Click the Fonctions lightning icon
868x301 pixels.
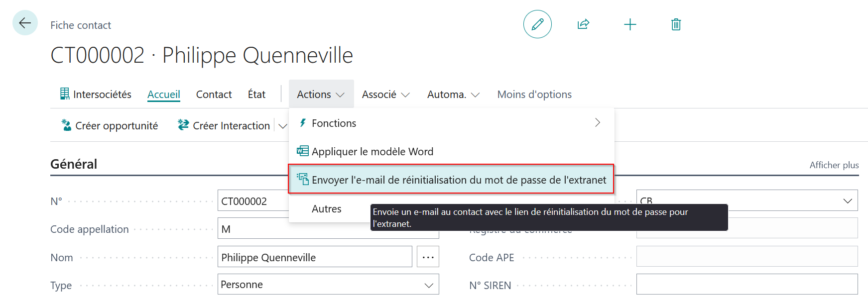(x=303, y=122)
